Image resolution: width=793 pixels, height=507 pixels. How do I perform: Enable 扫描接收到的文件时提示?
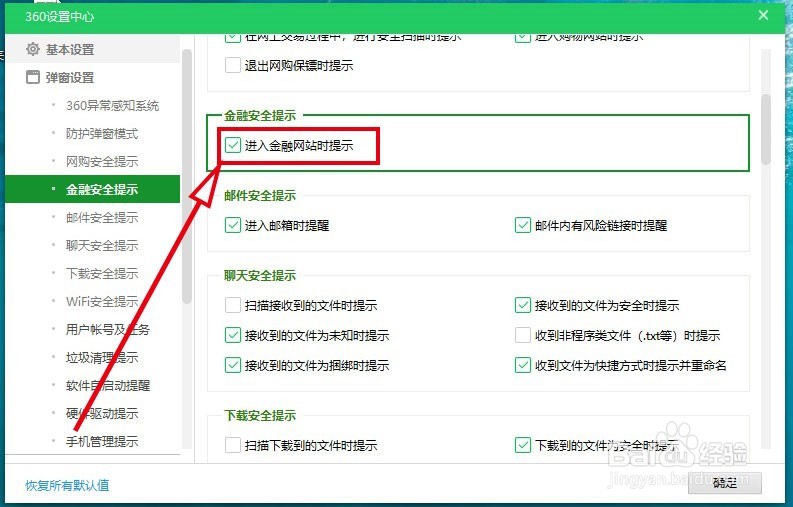click(x=233, y=306)
